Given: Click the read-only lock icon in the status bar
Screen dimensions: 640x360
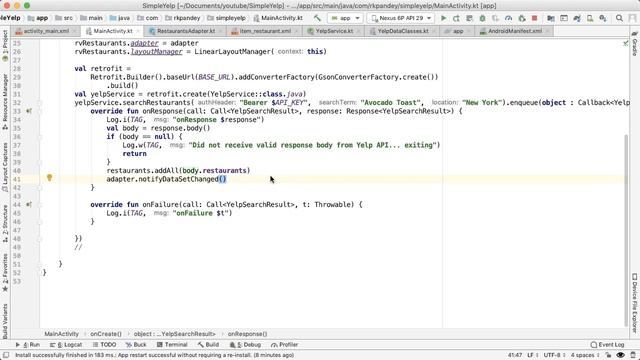Looking at the screenshot, I should (608, 355).
